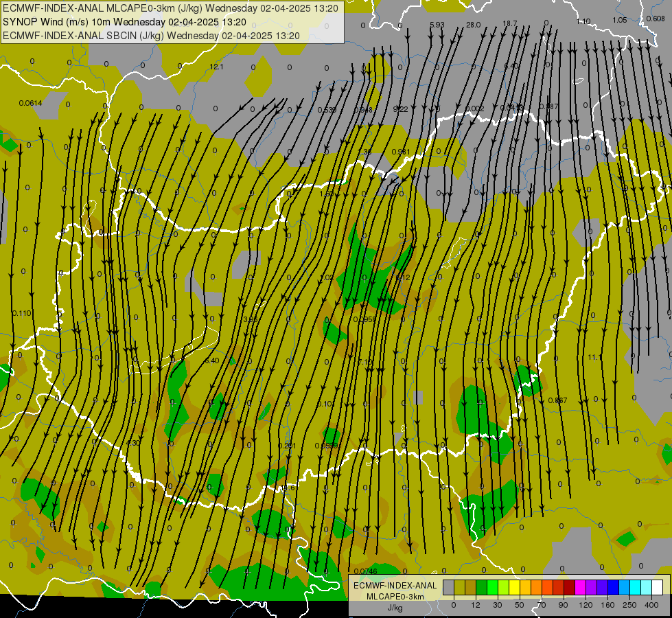
Task: Click the map value '4.30'
Action: (x=133, y=443)
